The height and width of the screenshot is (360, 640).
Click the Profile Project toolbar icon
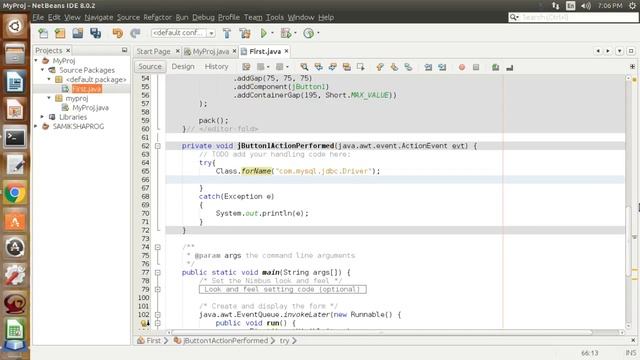coord(309,33)
